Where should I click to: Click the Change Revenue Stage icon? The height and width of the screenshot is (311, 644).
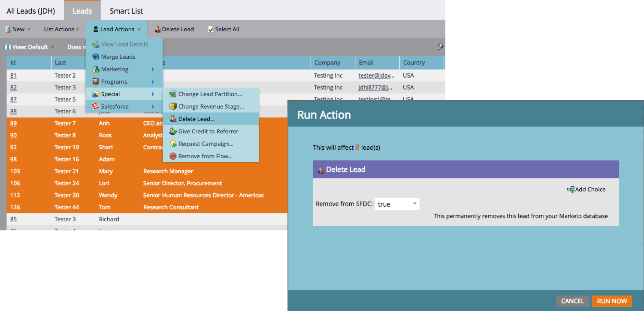[173, 106]
